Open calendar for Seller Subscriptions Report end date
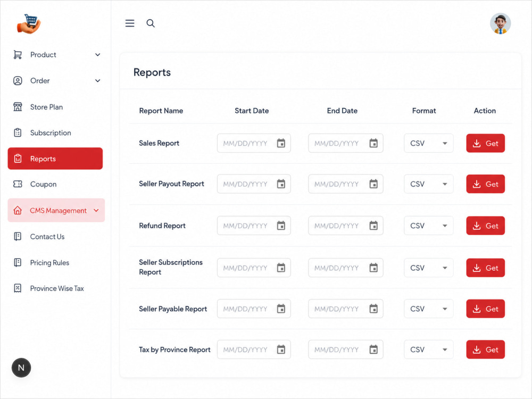 (373, 268)
